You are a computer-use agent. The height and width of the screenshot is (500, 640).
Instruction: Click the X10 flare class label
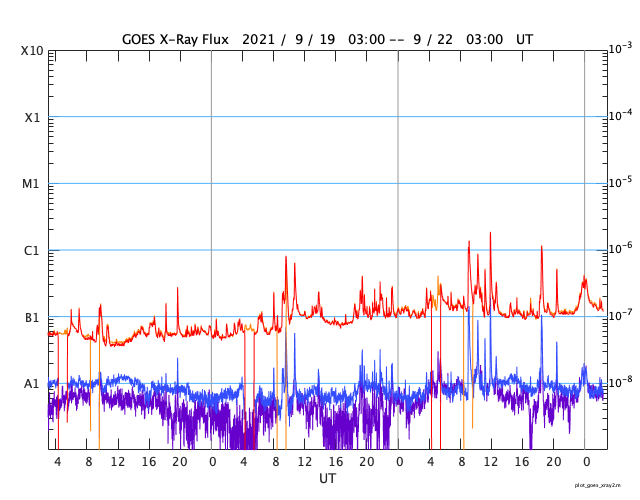pos(32,51)
